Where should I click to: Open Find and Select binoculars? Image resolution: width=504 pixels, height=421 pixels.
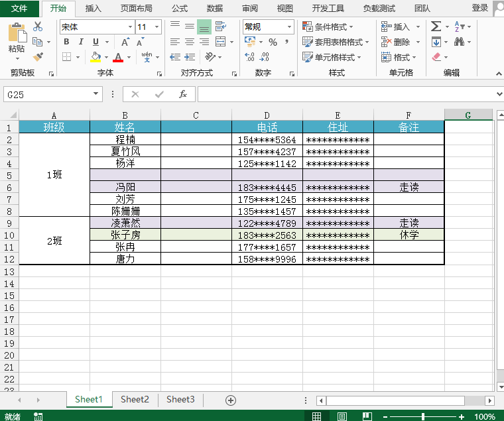(459, 42)
